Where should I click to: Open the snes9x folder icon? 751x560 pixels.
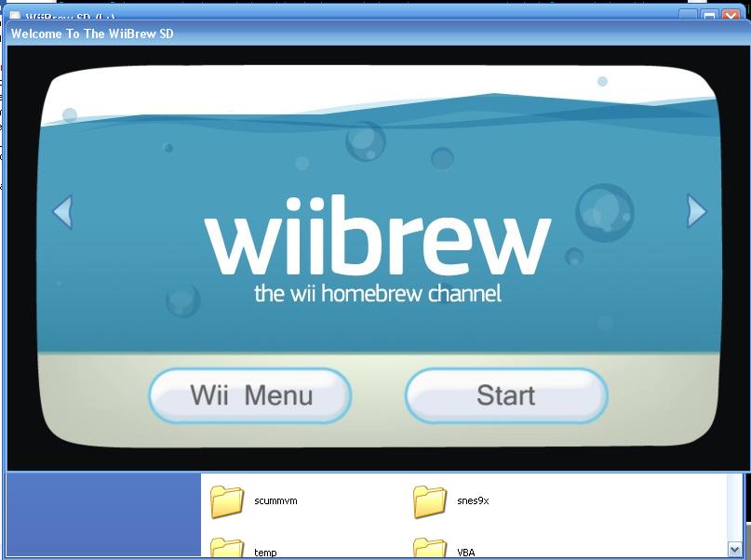point(430,501)
